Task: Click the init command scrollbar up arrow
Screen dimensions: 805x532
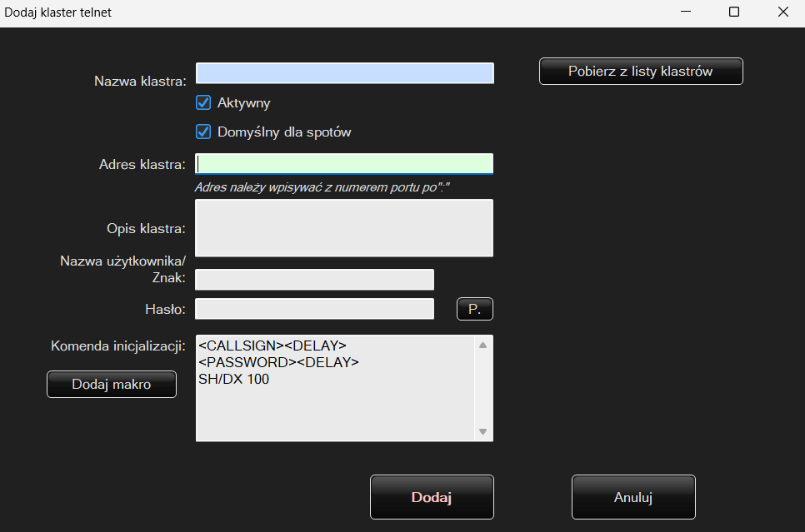Action: [482, 345]
